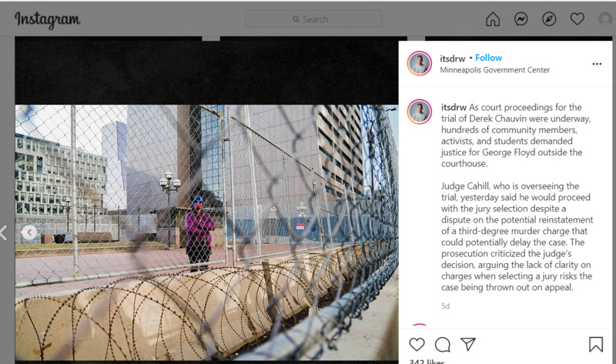
Task: Open post options three-dots menu
Action: coord(597,64)
